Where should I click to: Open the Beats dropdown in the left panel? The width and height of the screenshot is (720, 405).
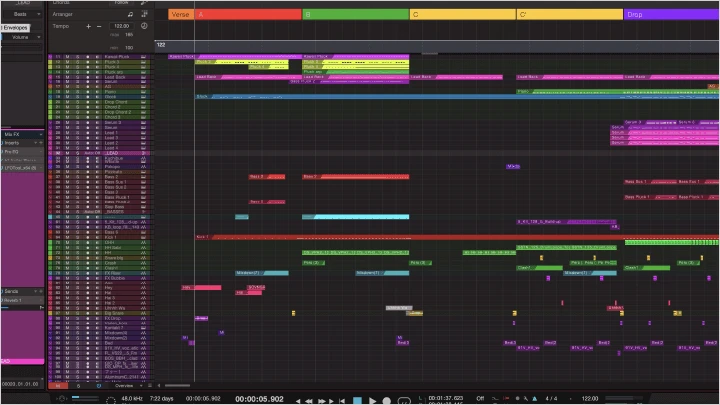coord(22,14)
